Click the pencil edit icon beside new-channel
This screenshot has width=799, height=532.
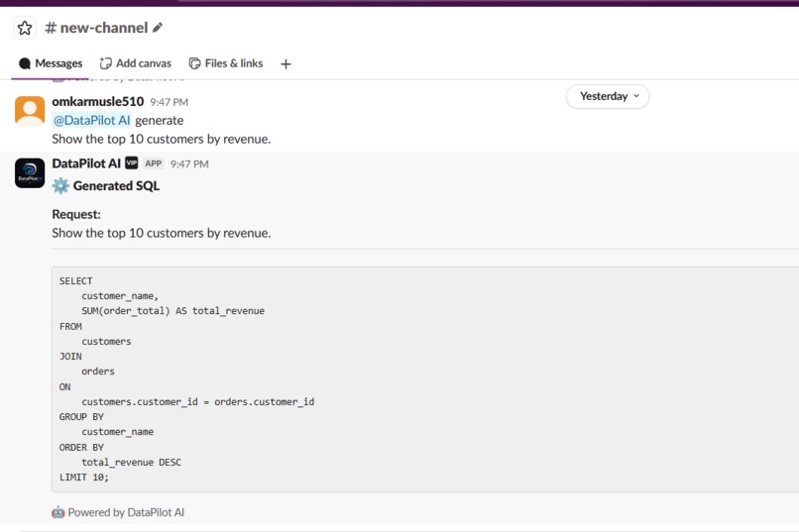pyautogui.click(x=158, y=28)
